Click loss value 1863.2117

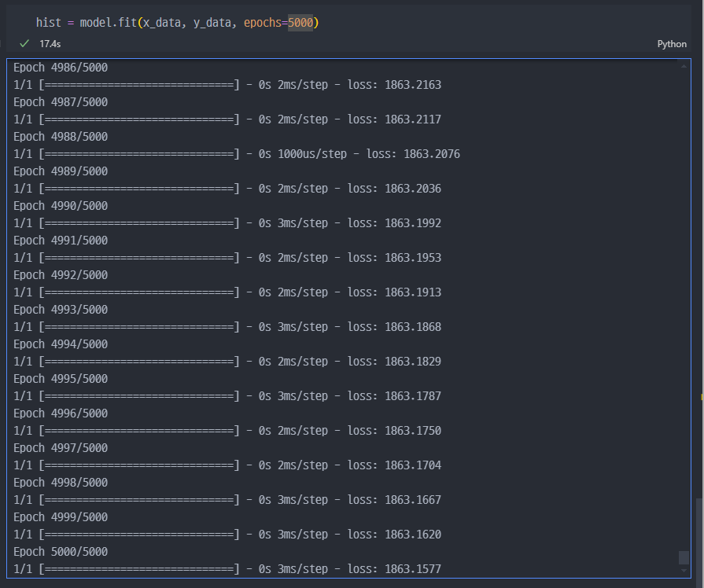click(413, 119)
